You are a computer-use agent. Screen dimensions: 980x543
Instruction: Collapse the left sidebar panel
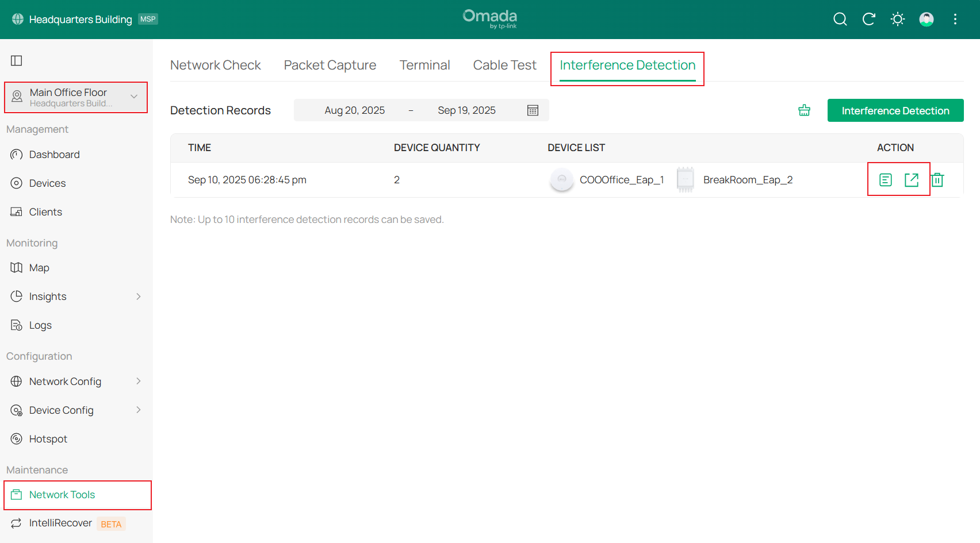(x=17, y=60)
